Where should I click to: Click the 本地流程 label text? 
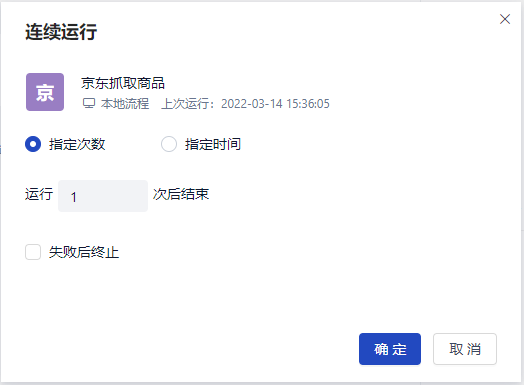[125, 104]
